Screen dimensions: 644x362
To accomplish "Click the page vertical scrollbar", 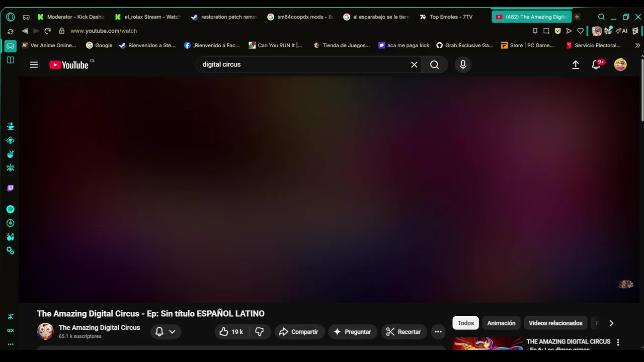I will pyautogui.click(x=642, y=90).
